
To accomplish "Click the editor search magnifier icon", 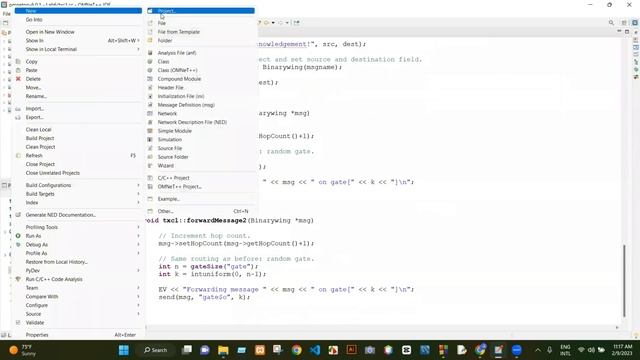I will (x=611, y=23).
